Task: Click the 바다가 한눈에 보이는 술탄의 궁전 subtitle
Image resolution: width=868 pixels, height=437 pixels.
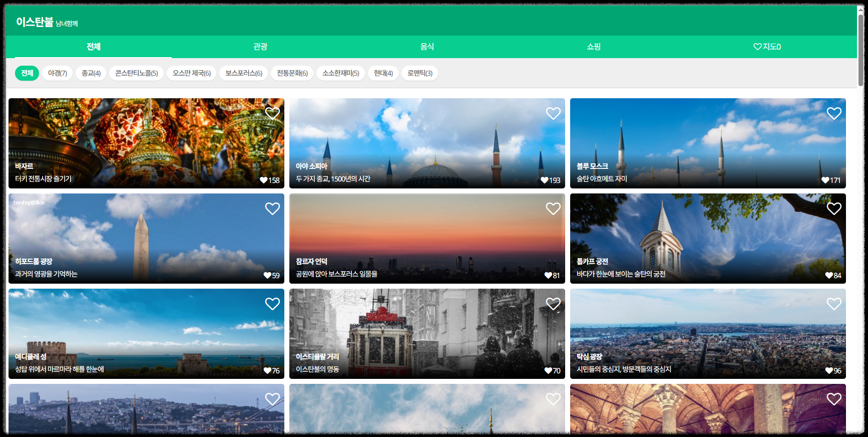Action: [621, 274]
